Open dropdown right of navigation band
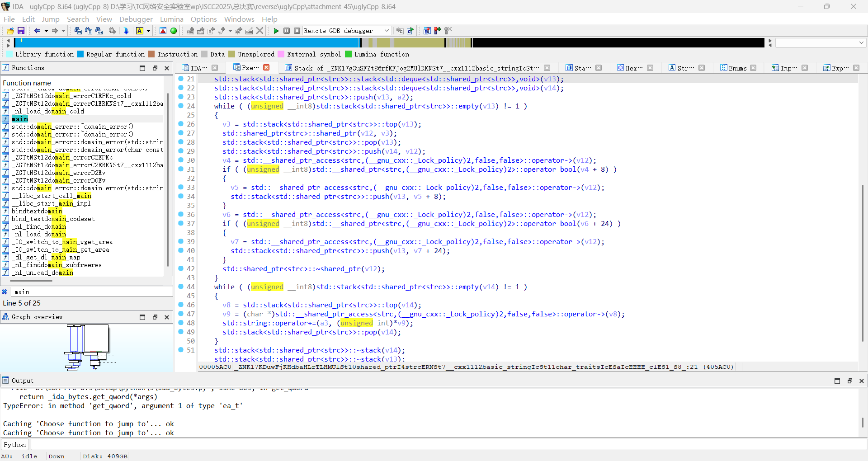The image size is (868, 461). tap(861, 42)
